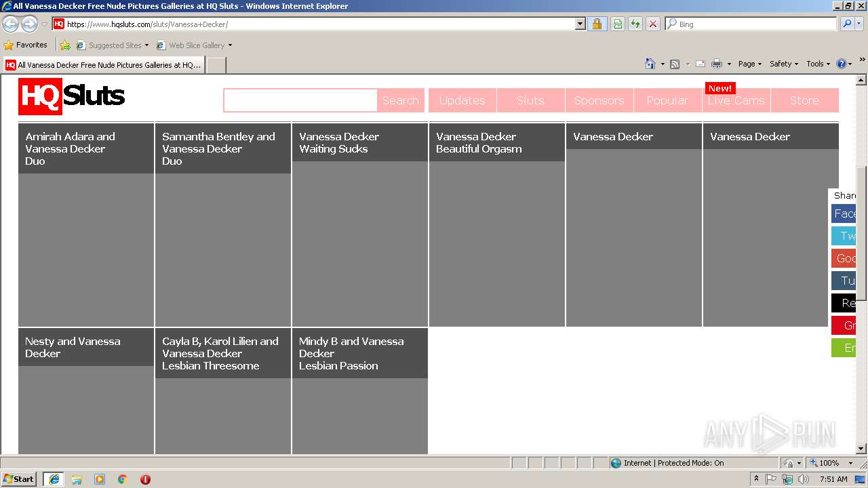
Task: Open the search provider dropdown arrow
Action: click(860, 24)
